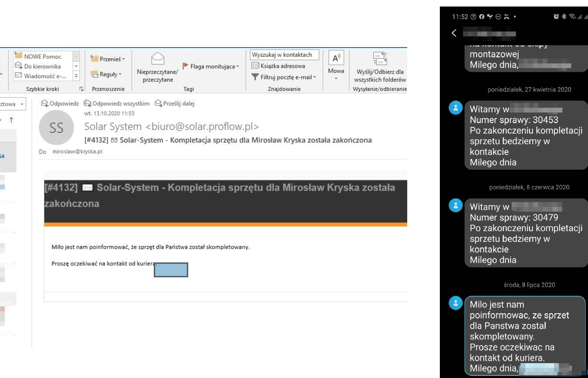Click the Flaga monitująca flag icon
This screenshot has width=588, height=378.
[185, 67]
